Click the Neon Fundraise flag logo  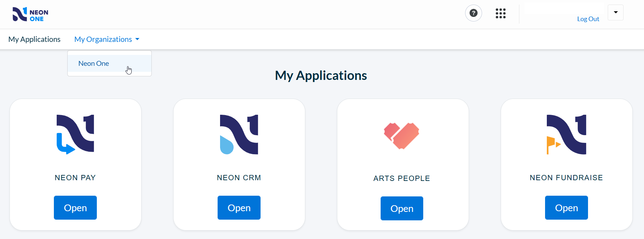pos(567,134)
